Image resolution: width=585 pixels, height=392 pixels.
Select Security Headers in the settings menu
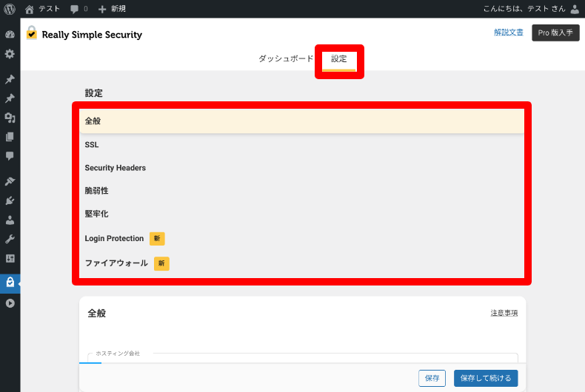click(x=116, y=168)
